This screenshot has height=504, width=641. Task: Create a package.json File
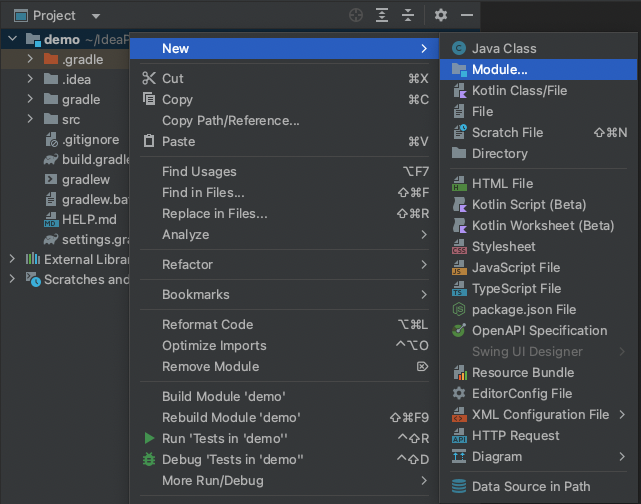[538, 309]
